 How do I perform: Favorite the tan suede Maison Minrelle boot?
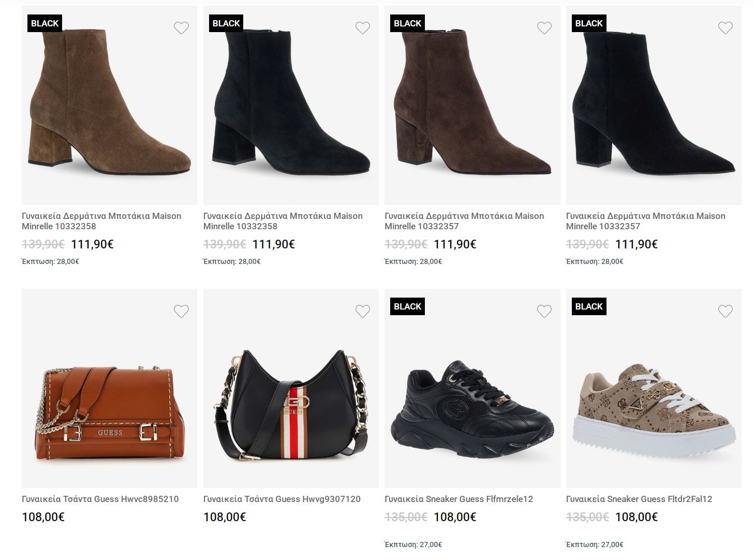[x=181, y=28]
